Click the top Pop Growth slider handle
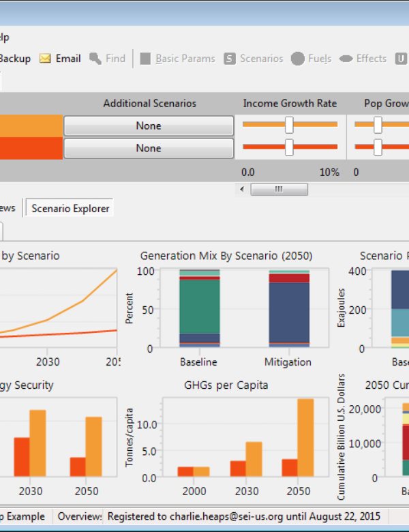409x532 pixels. point(378,125)
